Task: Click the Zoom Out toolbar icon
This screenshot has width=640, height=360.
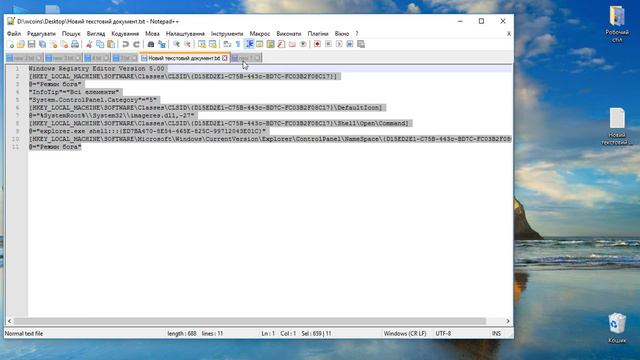Action: (x=187, y=44)
